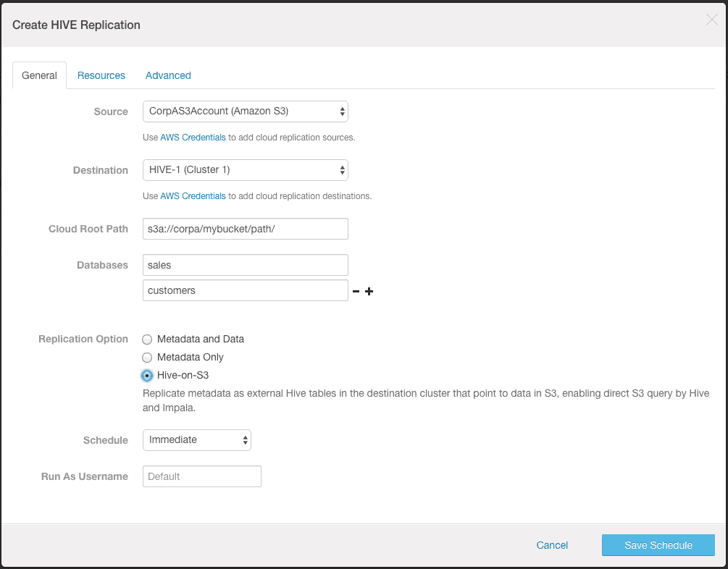This screenshot has width=728, height=569.
Task: Open the Schedule dropdown set to Immediate
Action: 197,440
